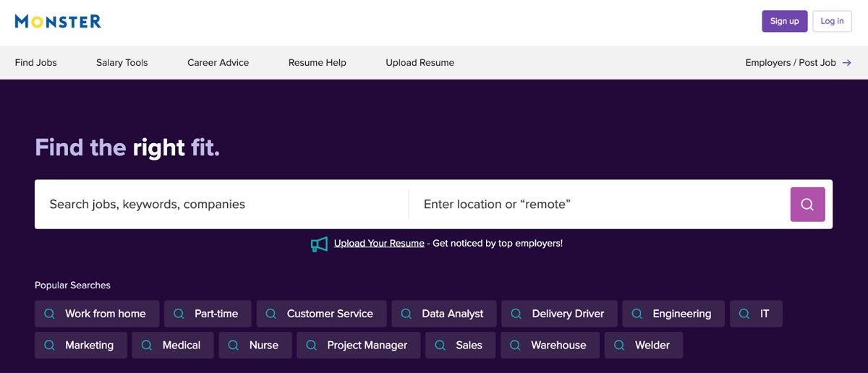Open the Find Jobs menu

tap(36, 63)
